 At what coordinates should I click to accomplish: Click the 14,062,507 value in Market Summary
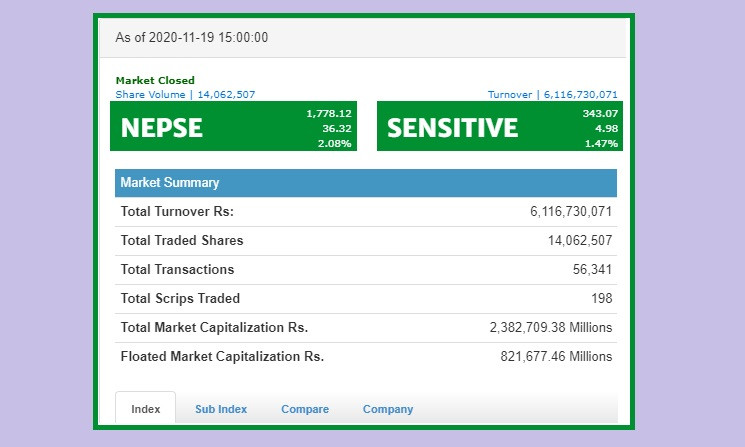(580, 240)
